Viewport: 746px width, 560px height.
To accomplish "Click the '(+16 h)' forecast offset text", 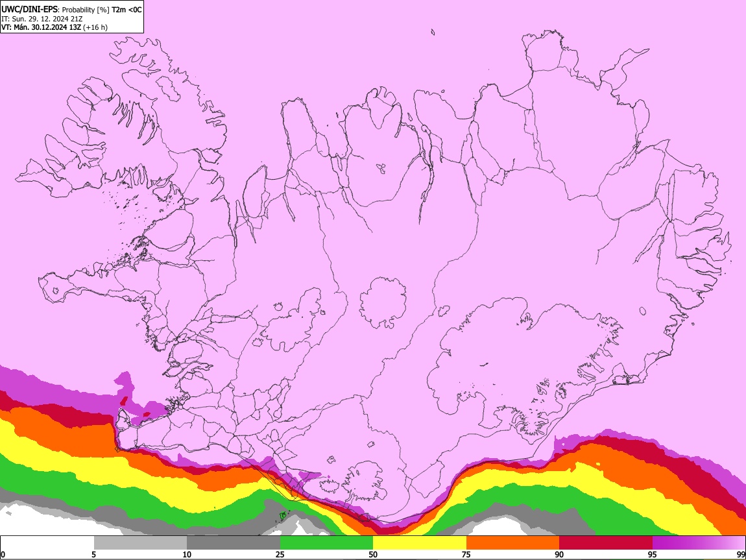I will (95, 28).
